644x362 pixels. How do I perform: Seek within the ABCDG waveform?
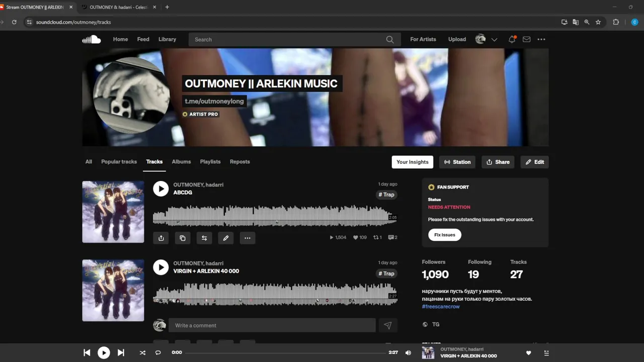(x=275, y=215)
